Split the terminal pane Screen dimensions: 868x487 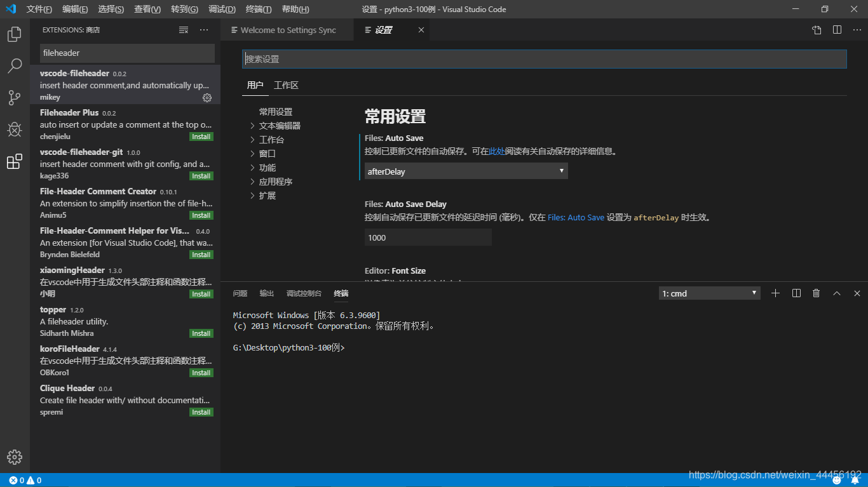coord(796,293)
